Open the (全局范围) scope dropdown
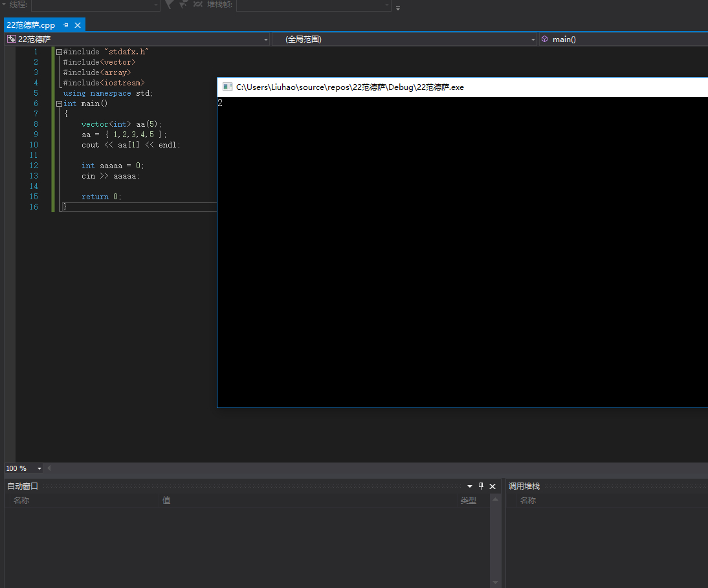Screen dimensions: 708x588 [x=533, y=39]
